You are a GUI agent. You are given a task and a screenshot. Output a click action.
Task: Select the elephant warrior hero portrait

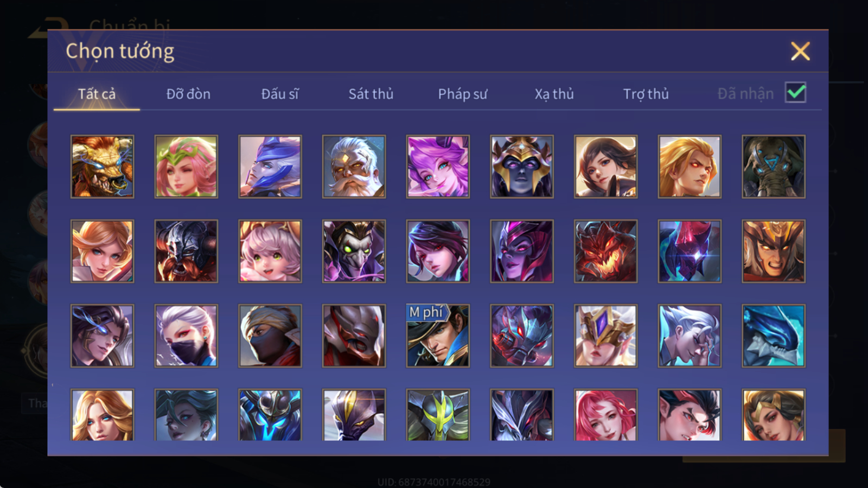click(774, 166)
